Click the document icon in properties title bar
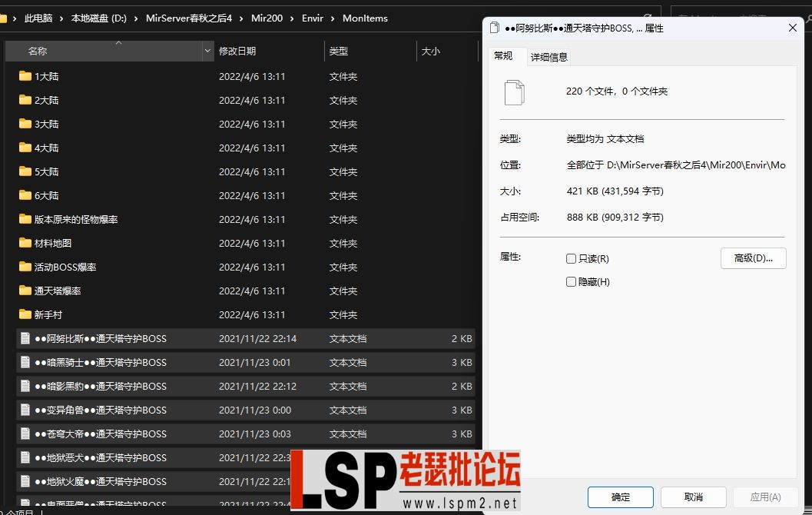 tap(495, 28)
